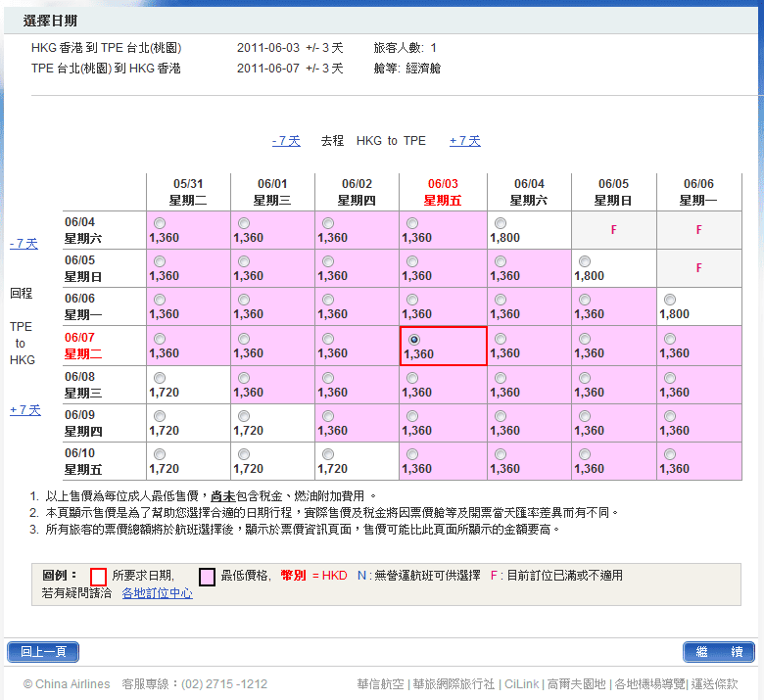Move return dates later using left +7 天 link
The width and height of the screenshot is (764, 700).
point(24,410)
